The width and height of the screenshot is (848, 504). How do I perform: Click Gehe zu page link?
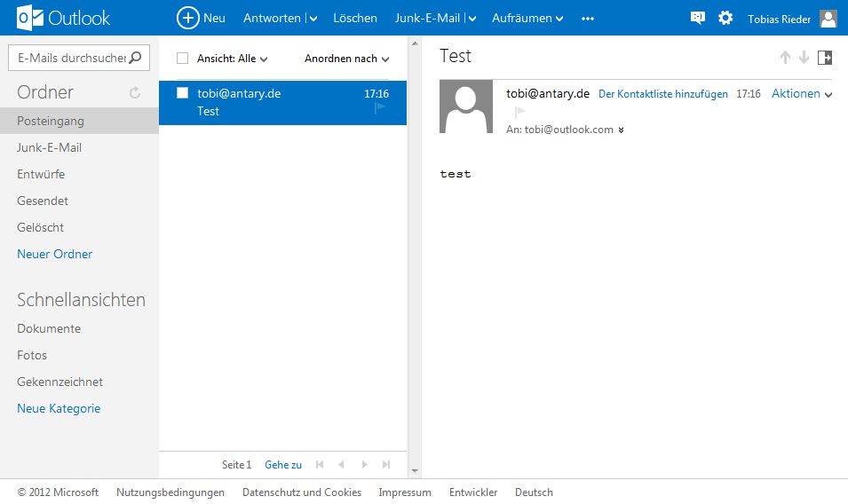point(283,465)
